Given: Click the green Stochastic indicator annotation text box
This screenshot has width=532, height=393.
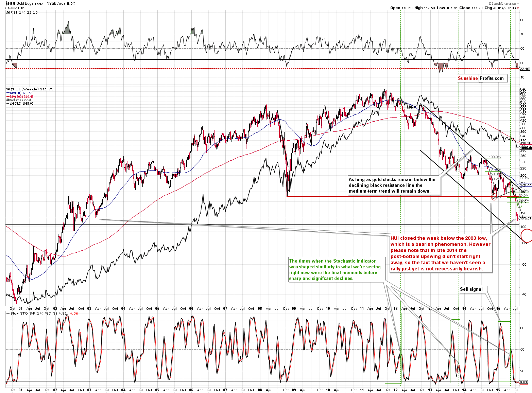Looking at the screenshot, I should click(337, 270).
